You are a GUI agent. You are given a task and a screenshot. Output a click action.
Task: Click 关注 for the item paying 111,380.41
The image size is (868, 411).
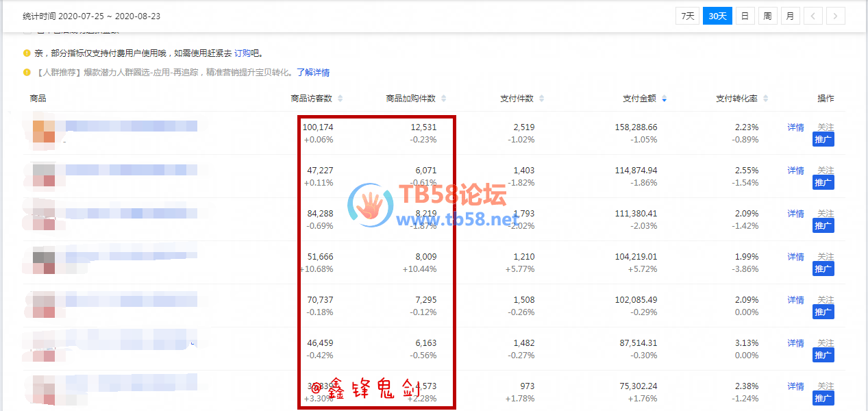point(826,214)
